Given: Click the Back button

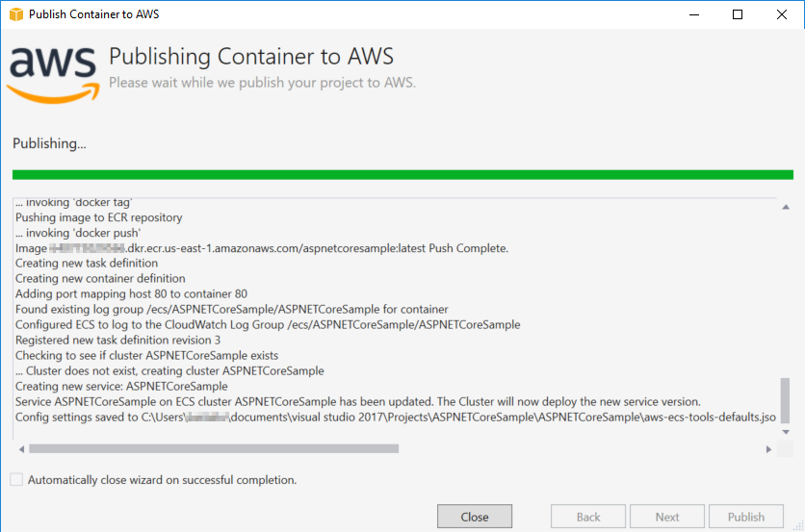Looking at the screenshot, I should [588, 517].
